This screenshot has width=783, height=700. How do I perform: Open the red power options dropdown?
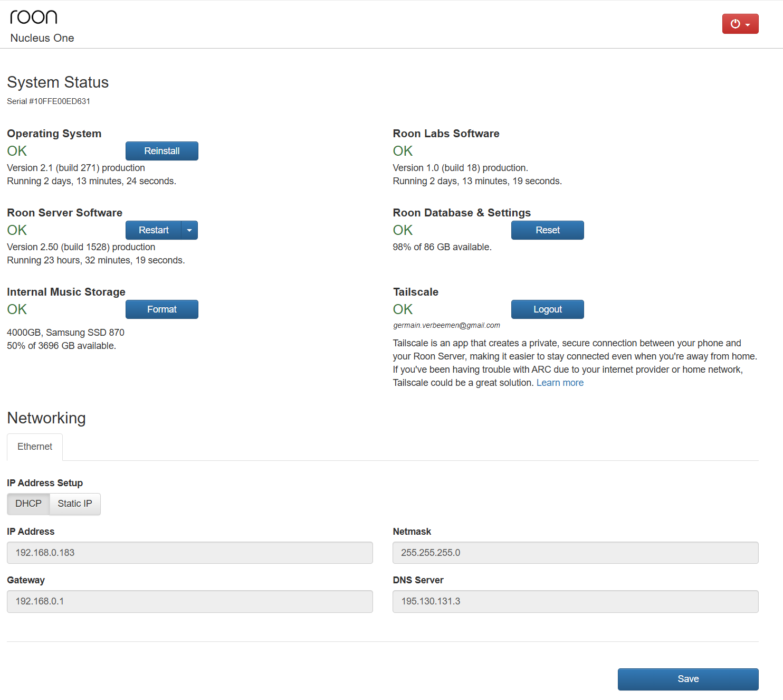[x=740, y=24]
